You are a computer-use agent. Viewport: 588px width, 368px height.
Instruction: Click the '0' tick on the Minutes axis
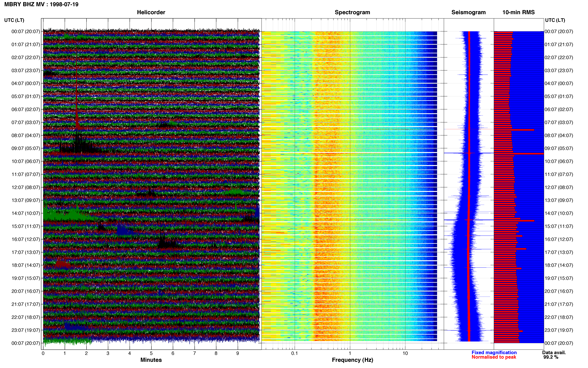[x=43, y=353]
